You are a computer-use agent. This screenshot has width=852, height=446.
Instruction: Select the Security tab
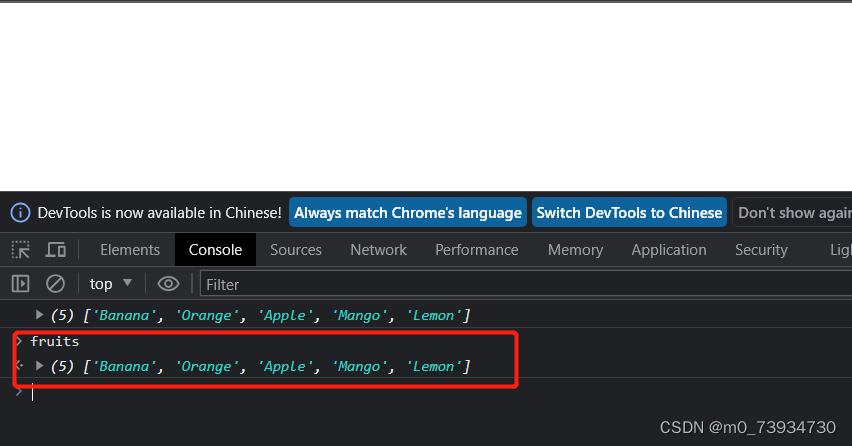pos(761,250)
